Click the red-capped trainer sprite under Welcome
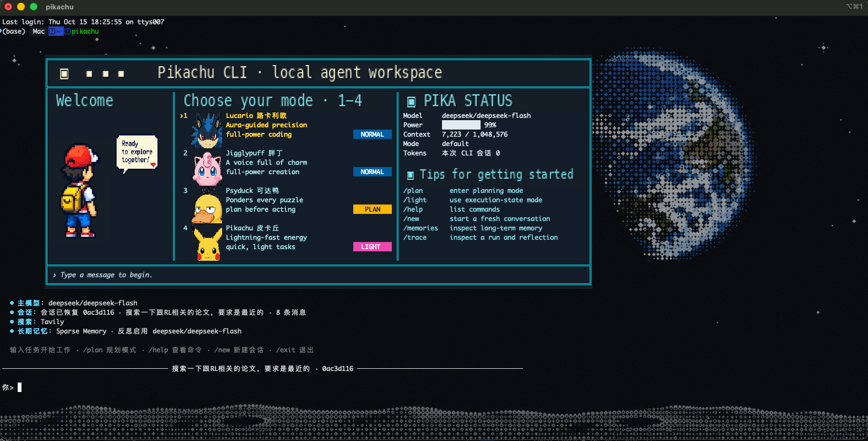868x441 pixels. click(x=80, y=191)
